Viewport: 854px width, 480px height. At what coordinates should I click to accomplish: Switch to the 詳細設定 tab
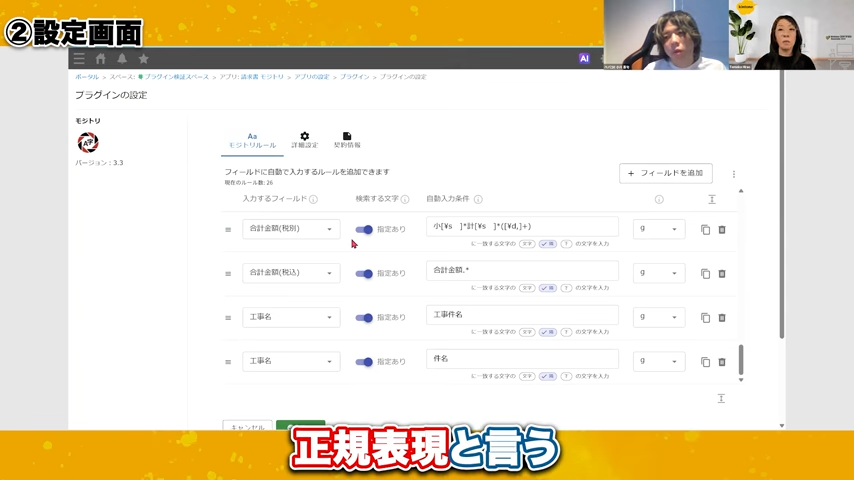304,141
